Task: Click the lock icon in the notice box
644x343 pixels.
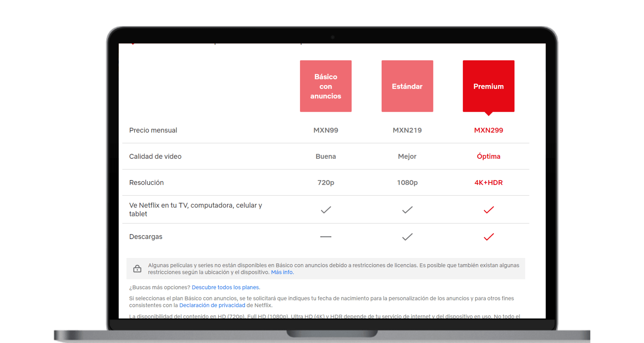Action: [137, 269]
